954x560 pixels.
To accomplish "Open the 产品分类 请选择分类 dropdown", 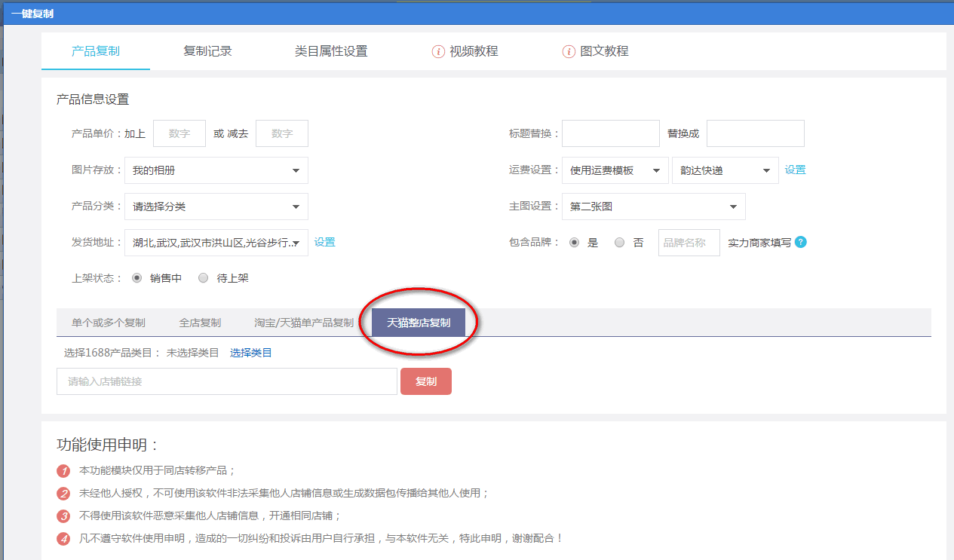I will tap(216, 207).
